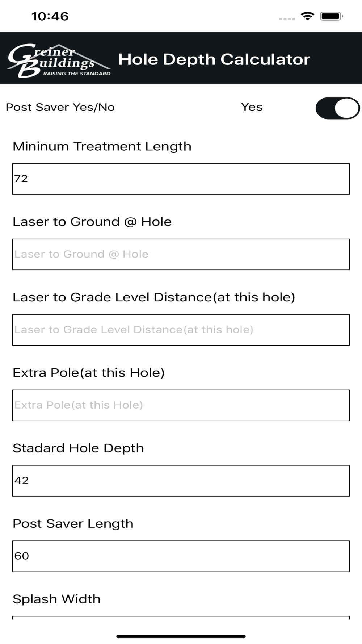
Task: Tap the battery status icon
Action: [332, 16]
